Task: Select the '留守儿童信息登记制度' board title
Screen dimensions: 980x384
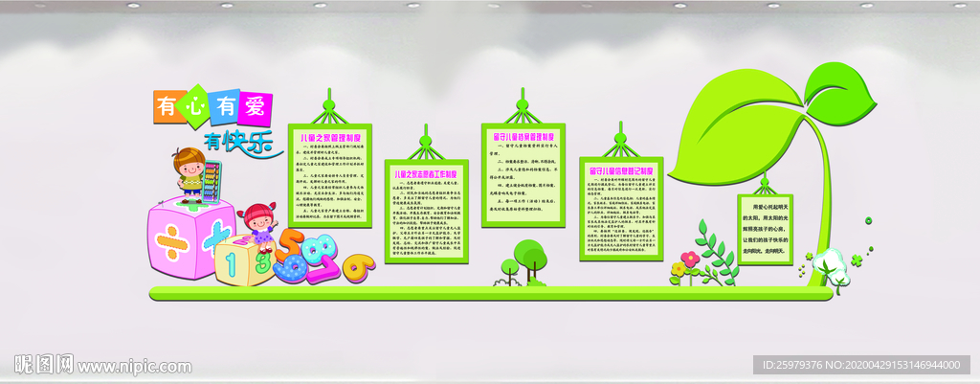Action: [x=620, y=170]
